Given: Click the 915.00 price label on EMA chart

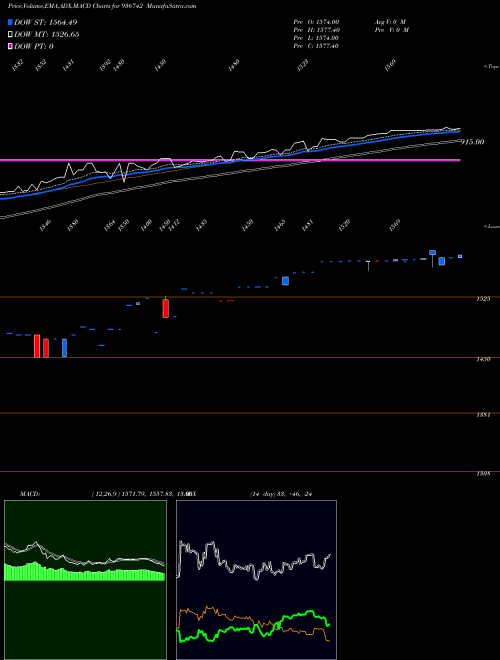Looking at the screenshot, I should [x=472, y=142].
